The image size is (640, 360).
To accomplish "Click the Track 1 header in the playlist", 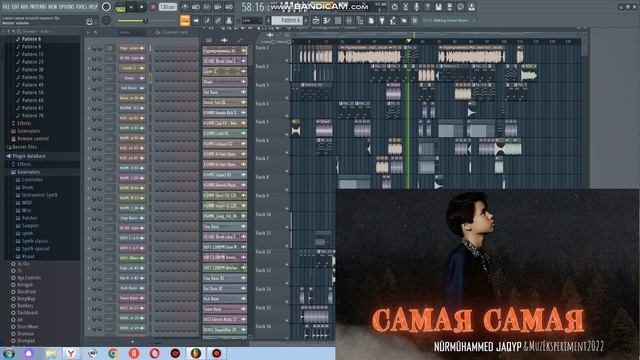I will click(x=271, y=54).
